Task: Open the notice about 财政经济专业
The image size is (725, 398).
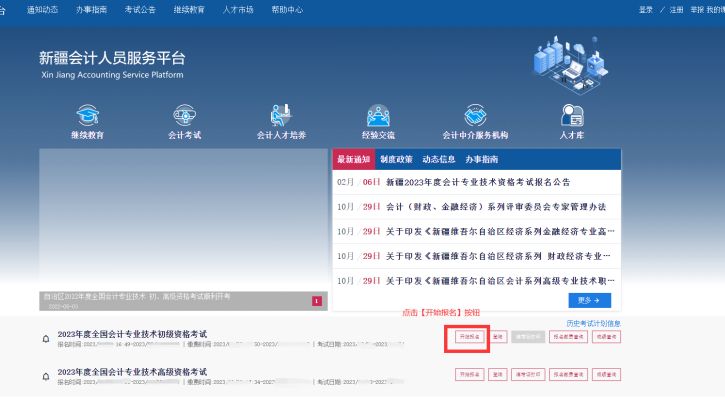Action: point(498,256)
